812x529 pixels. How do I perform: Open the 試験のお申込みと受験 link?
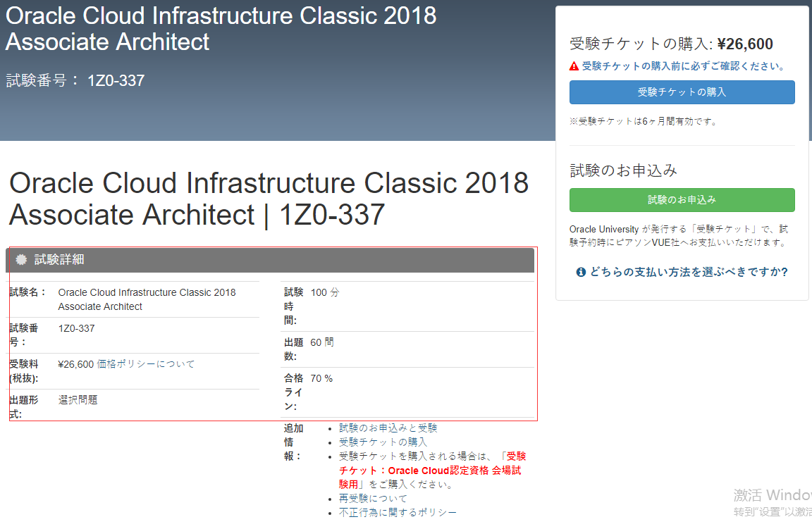[388, 428]
